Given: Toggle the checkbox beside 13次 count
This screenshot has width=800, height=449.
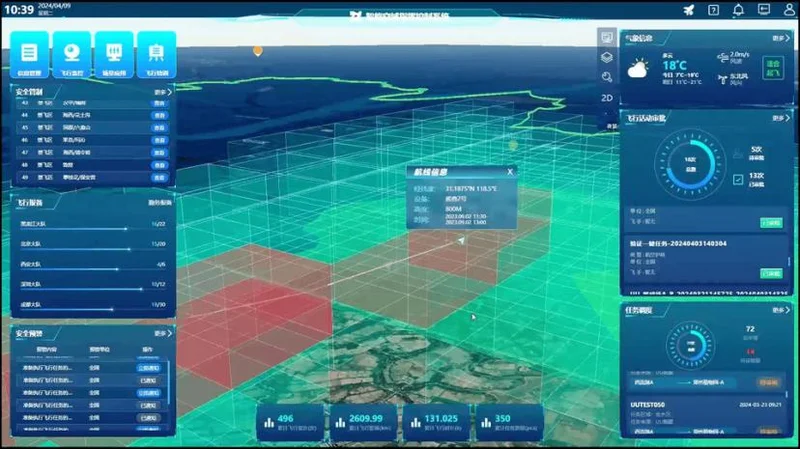Looking at the screenshot, I should tap(738, 179).
